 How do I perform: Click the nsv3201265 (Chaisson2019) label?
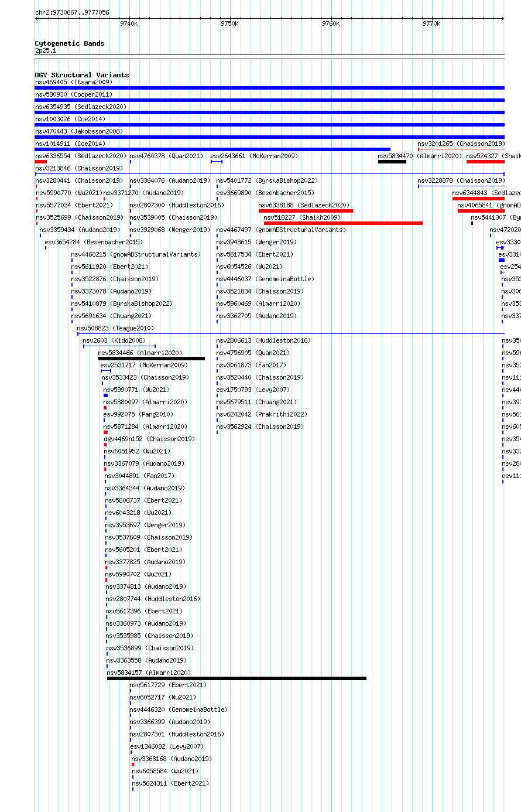tap(461, 144)
